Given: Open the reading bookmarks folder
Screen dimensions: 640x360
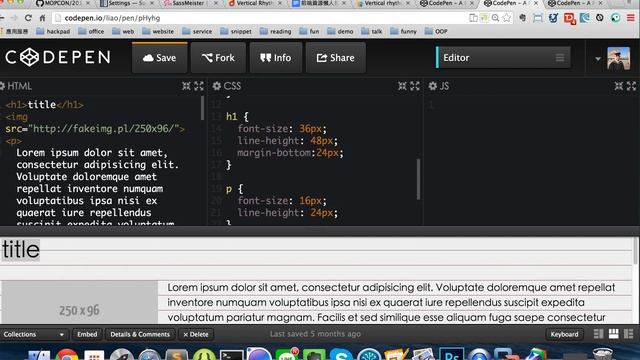Looking at the screenshot, I should (x=276, y=31).
